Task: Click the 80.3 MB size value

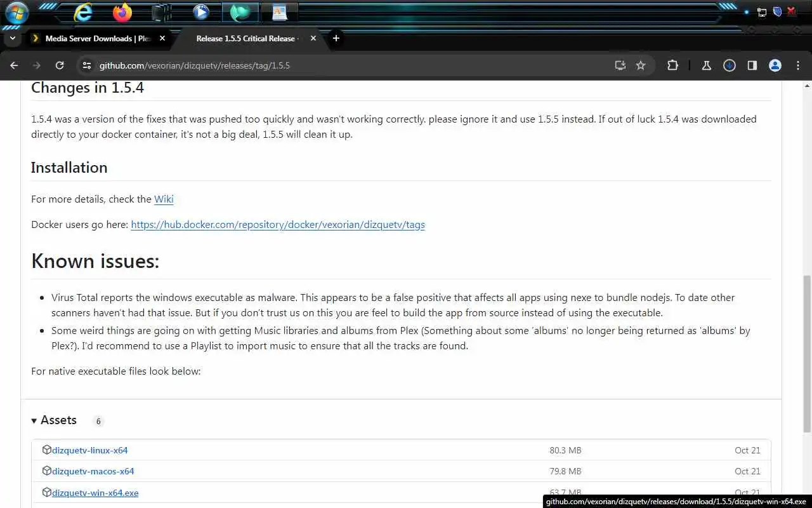Action: [x=565, y=450]
